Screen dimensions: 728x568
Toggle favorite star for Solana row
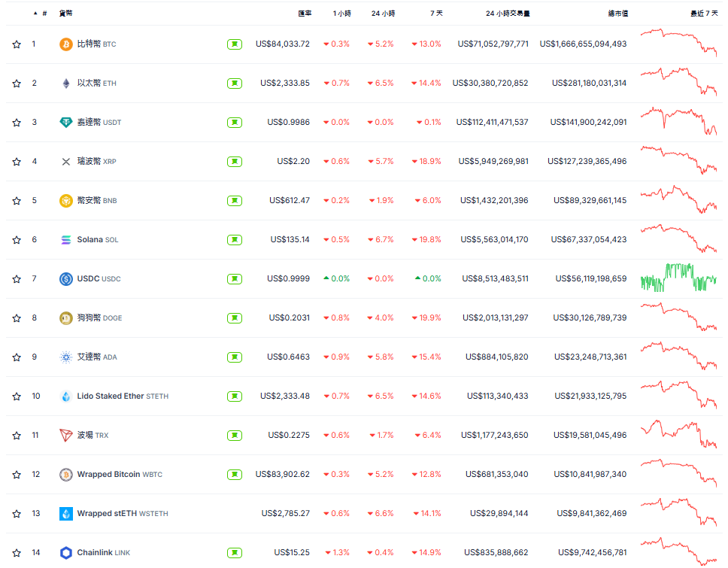(x=17, y=240)
